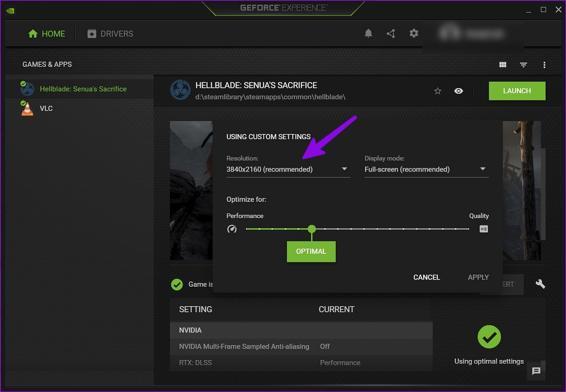This screenshot has height=392, width=566.
Task: Click the CURRENT column header
Action: tap(337, 309)
